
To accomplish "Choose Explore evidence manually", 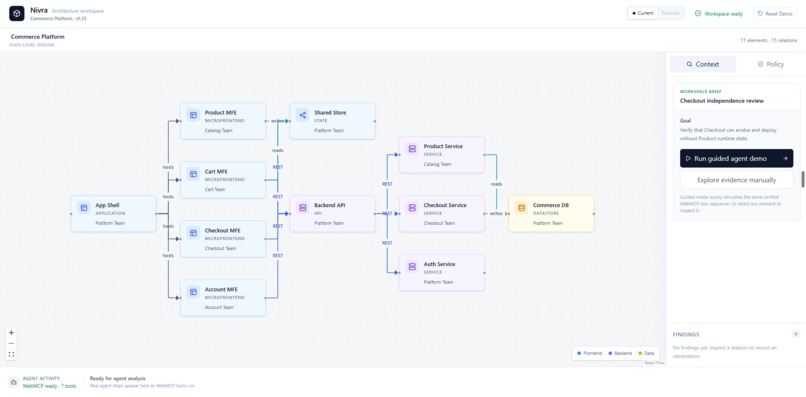I will [x=736, y=180].
